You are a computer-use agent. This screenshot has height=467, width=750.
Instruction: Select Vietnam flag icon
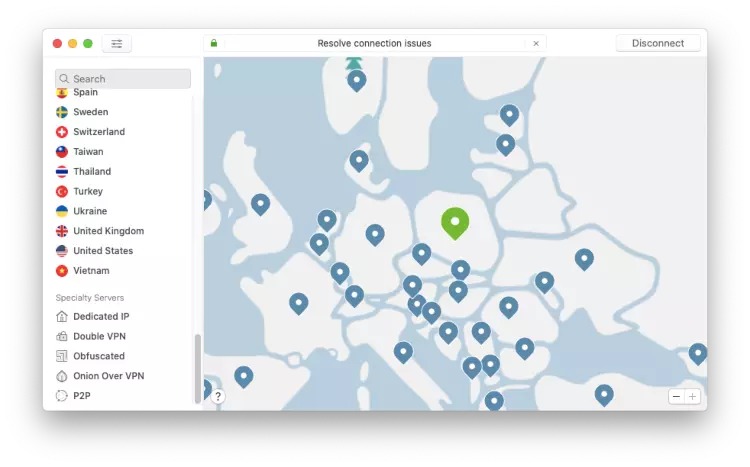click(62, 271)
